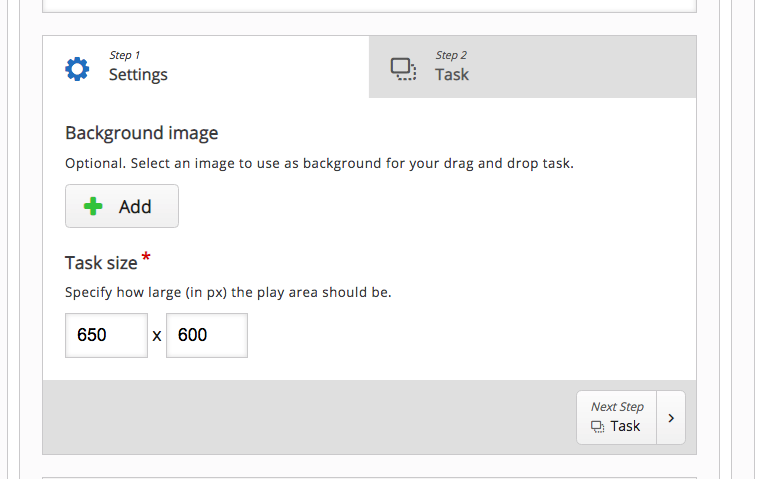Go to next step via Task text
The image size is (760, 479).
pyautogui.click(x=625, y=426)
